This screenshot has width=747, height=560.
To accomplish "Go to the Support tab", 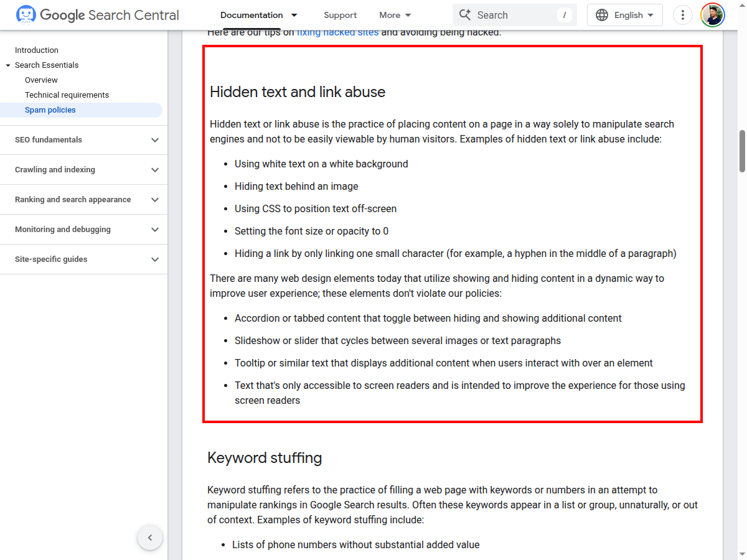I will [x=340, y=15].
